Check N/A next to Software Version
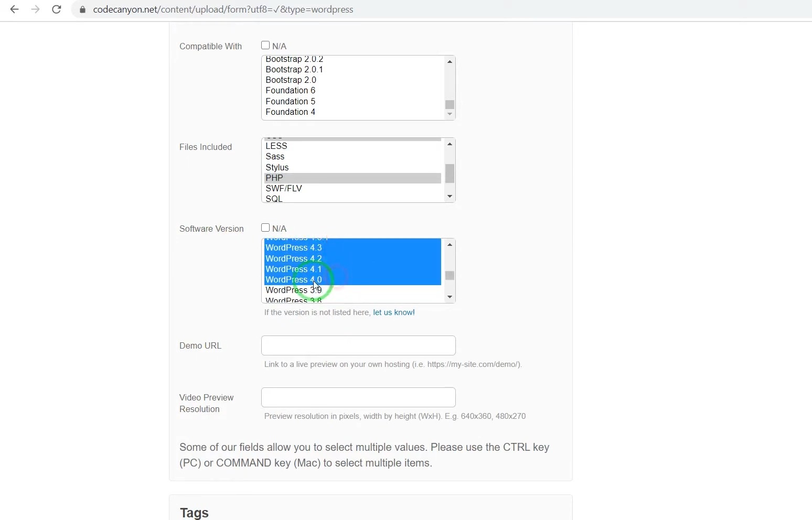 tap(265, 227)
